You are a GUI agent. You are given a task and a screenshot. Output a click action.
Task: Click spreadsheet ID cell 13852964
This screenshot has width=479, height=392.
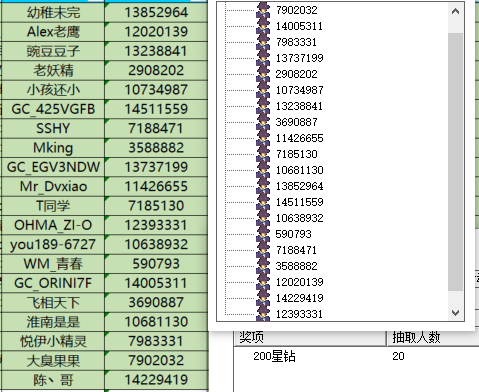coord(156,13)
